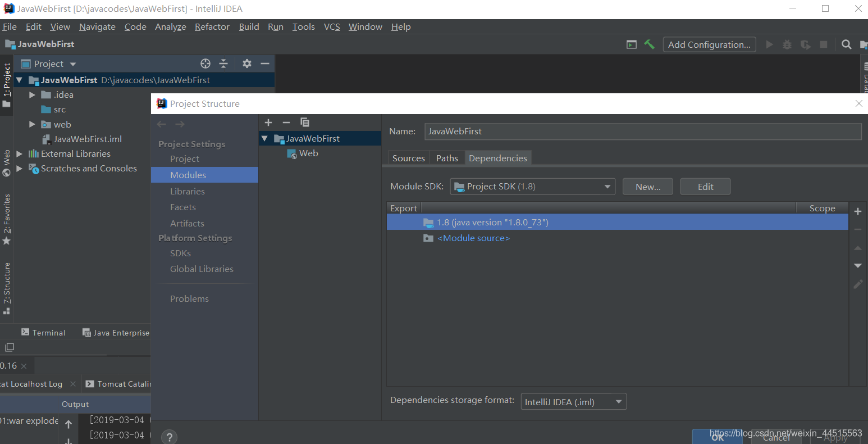The image size is (868, 444).
Task: Click the Edit SDK button
Action: (x=705, y=187)
